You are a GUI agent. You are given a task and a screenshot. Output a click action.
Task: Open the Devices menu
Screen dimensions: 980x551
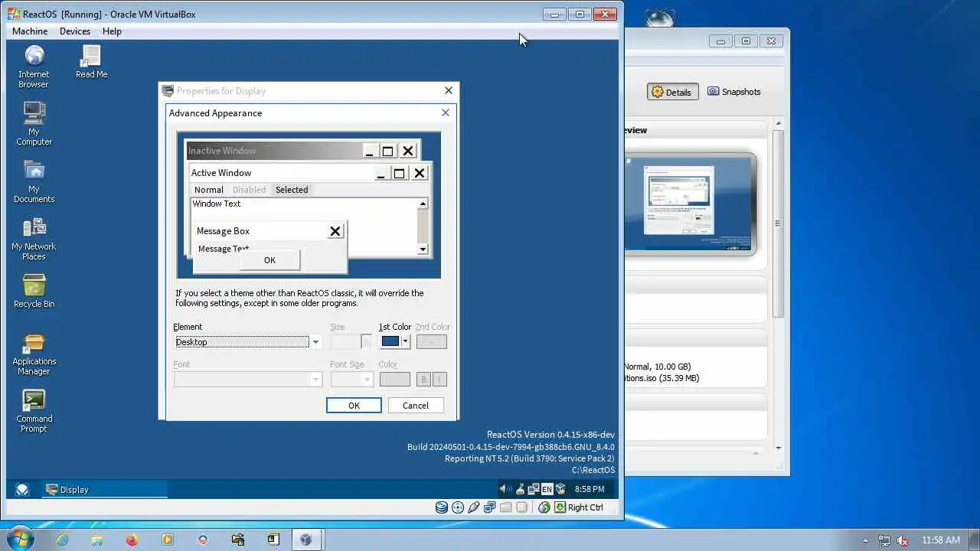(x=75, y=31)
